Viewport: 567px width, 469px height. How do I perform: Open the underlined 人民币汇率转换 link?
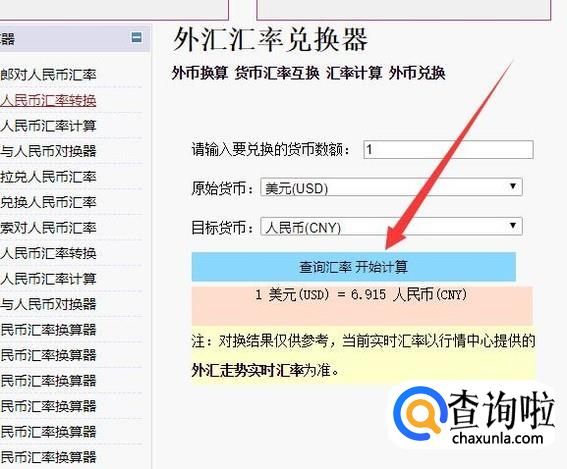(48, 101)
